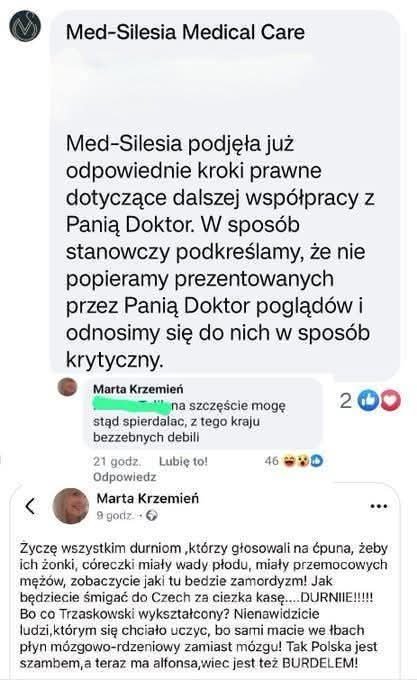
Task: Click the blue thumbs-up reaction icon
Action: 368,400
